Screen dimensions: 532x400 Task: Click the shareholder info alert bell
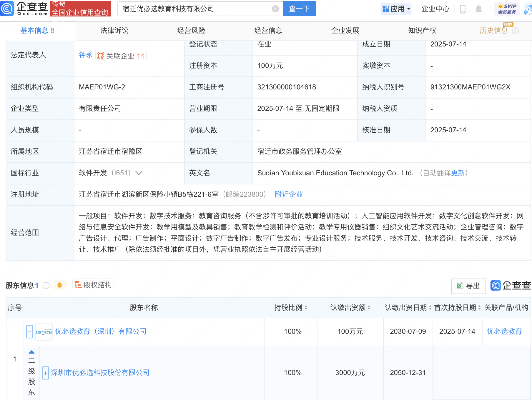(x=59, y=285)
